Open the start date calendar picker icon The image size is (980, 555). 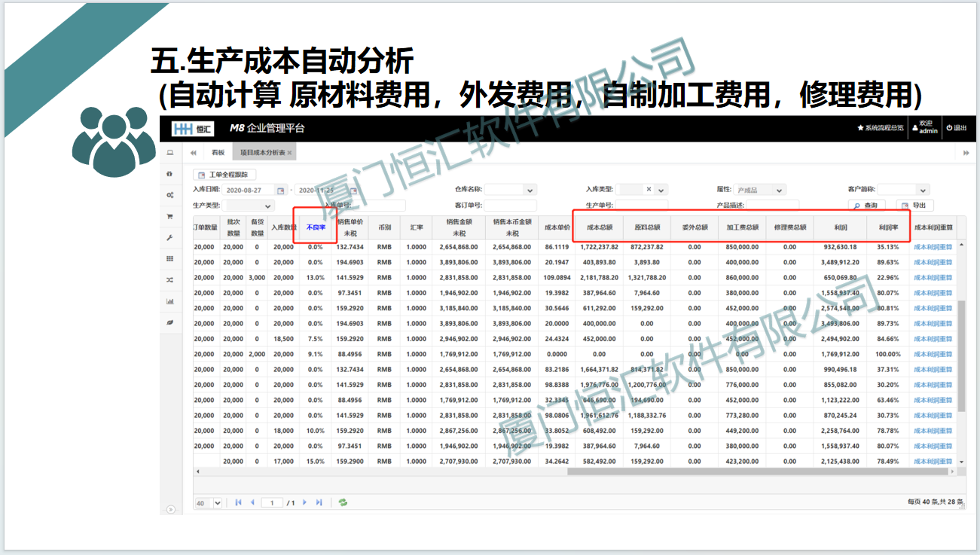click(281, 191)
